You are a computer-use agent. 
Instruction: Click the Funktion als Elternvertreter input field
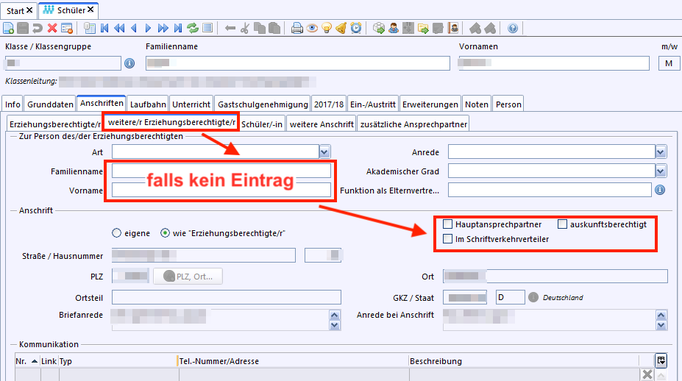(x=550, y=190)
